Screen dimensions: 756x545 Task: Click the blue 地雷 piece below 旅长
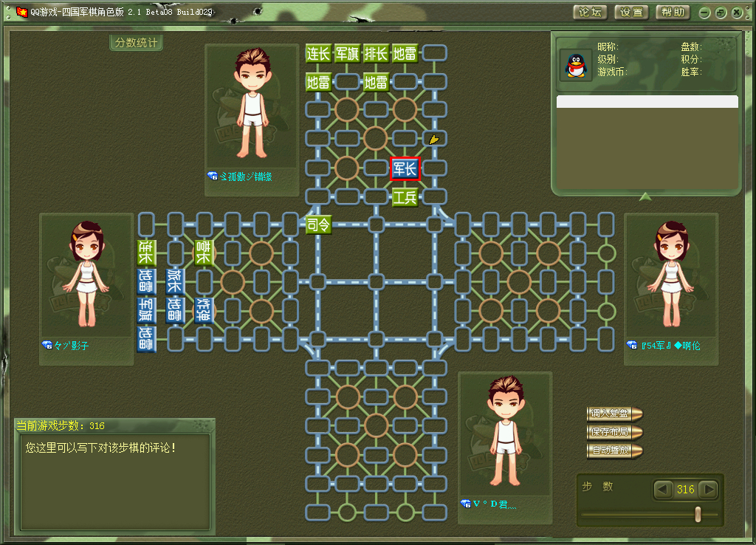[175, 310]
